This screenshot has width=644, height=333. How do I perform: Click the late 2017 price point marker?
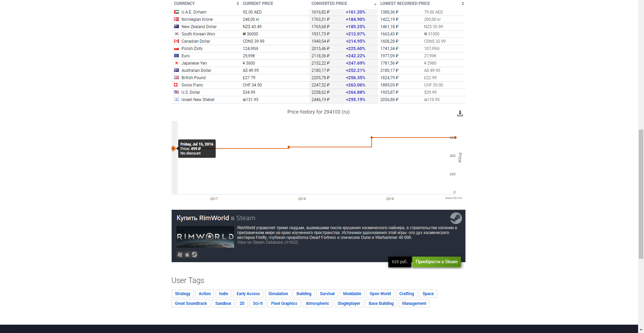[x=289, y=147]
